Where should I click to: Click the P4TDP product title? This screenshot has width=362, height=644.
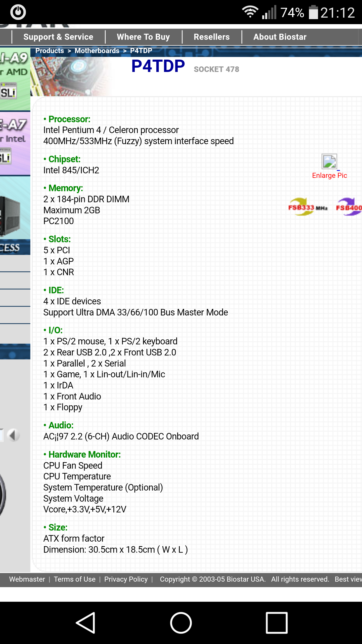(x=158, y=66)
